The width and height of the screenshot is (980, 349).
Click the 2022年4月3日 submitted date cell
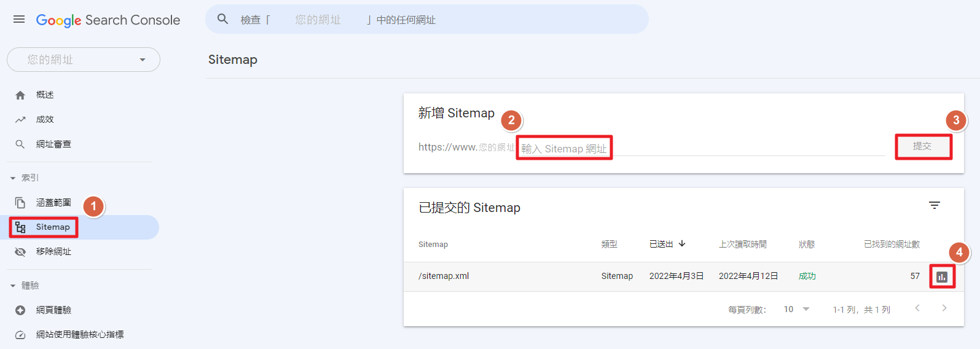676,276
